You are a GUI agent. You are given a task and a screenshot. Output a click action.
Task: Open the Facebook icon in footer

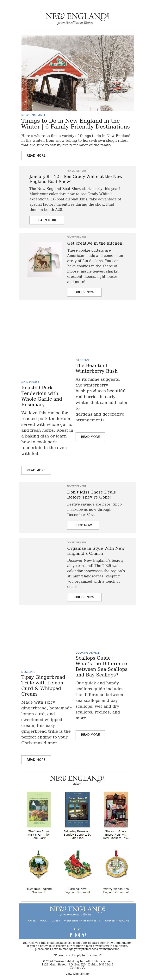[71, 935]
